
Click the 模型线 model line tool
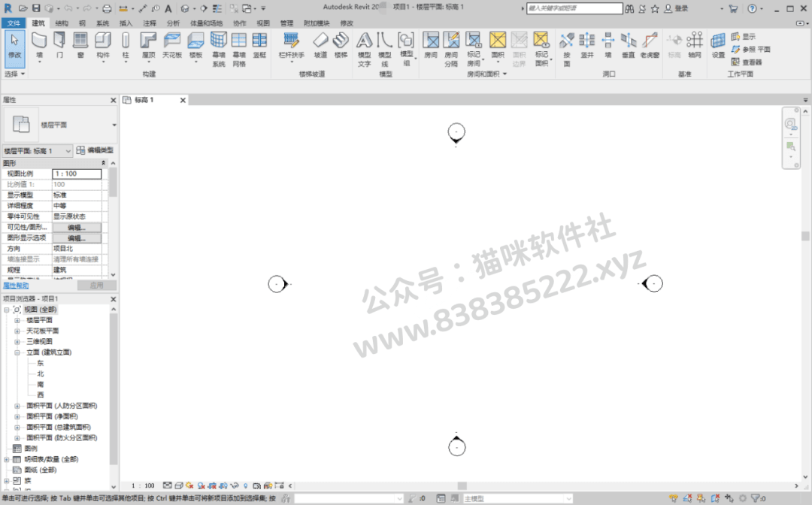pyautogui.click(x=385, y=49)
